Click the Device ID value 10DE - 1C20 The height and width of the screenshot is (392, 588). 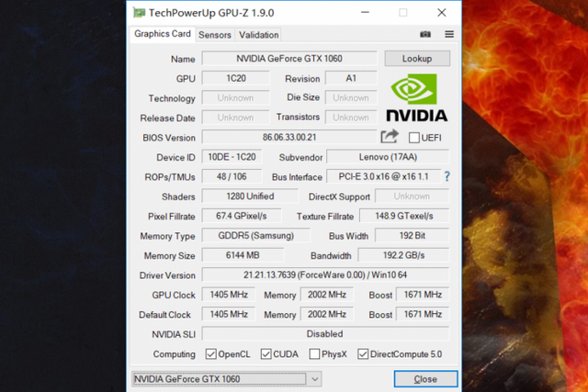[x=232, y=157]
